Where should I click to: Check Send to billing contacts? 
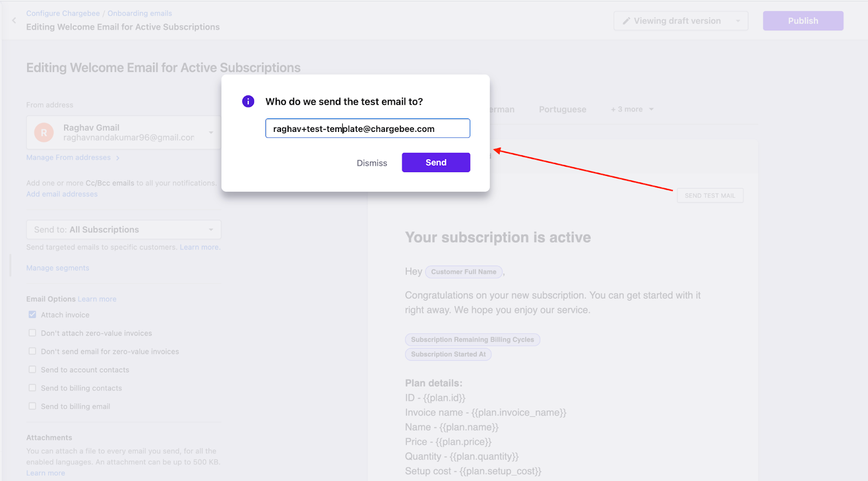pyautogui.click(x=33, y=388)
